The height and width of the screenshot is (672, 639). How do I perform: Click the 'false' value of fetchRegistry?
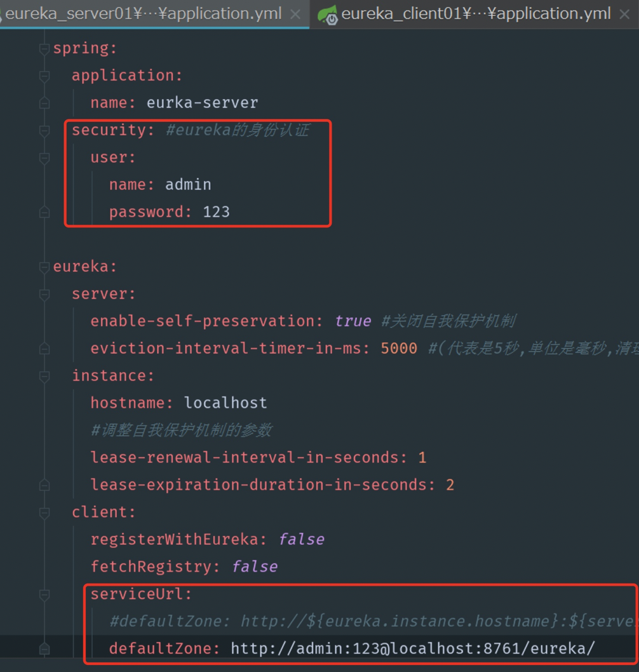tap(255, 567)
